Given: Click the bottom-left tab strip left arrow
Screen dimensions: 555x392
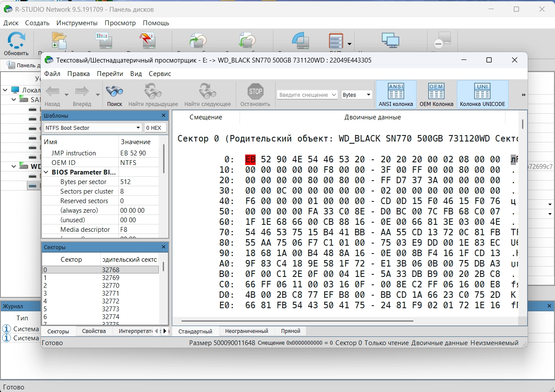Looking at the screenshot, I should point(156,331).
